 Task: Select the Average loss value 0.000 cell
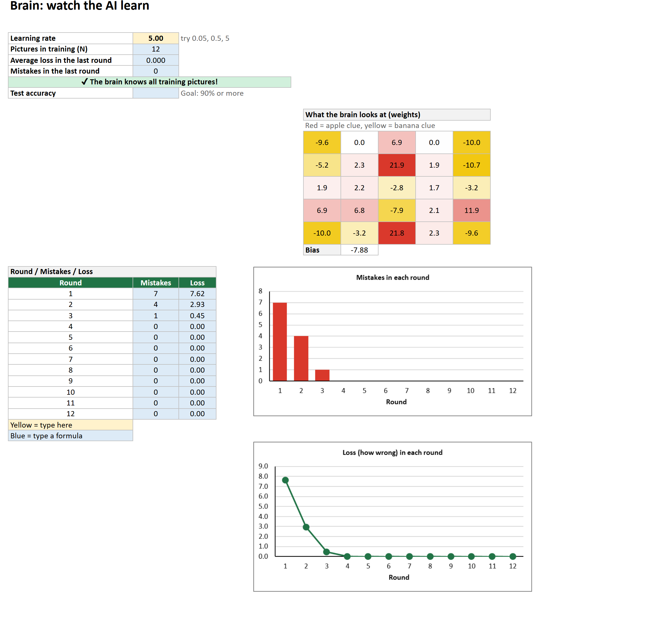pos(156,60)
